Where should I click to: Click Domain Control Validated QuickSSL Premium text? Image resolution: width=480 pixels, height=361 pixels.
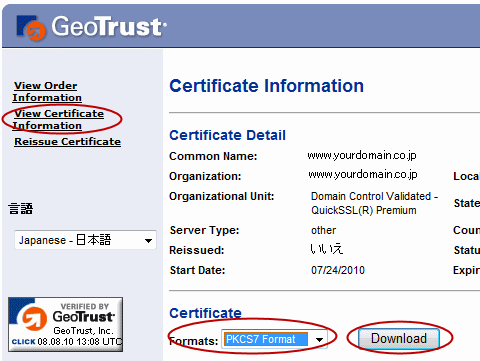point(374,203)
